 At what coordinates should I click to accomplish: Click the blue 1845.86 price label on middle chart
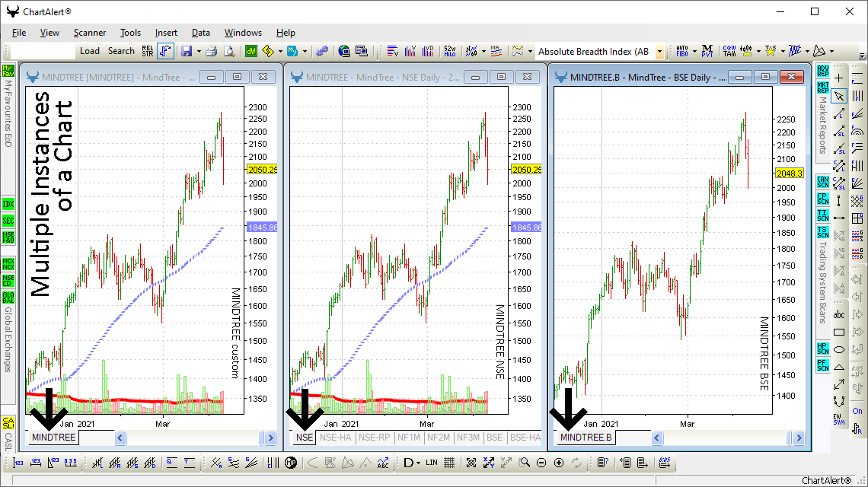[x=527, y=228]
